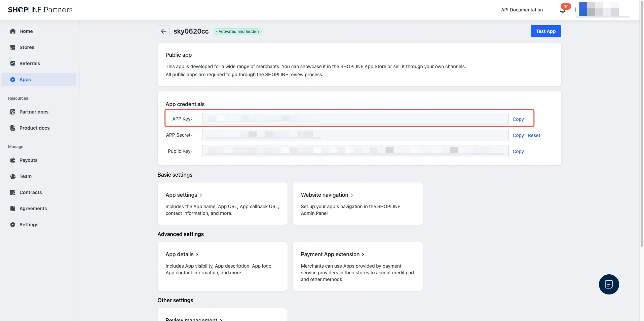
Task: Click the Product docs icon
Action: click(x=13, y=128)
